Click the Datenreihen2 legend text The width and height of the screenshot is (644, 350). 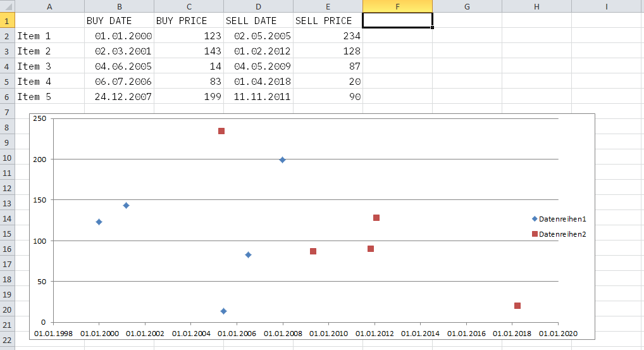(x=562, y=234)
